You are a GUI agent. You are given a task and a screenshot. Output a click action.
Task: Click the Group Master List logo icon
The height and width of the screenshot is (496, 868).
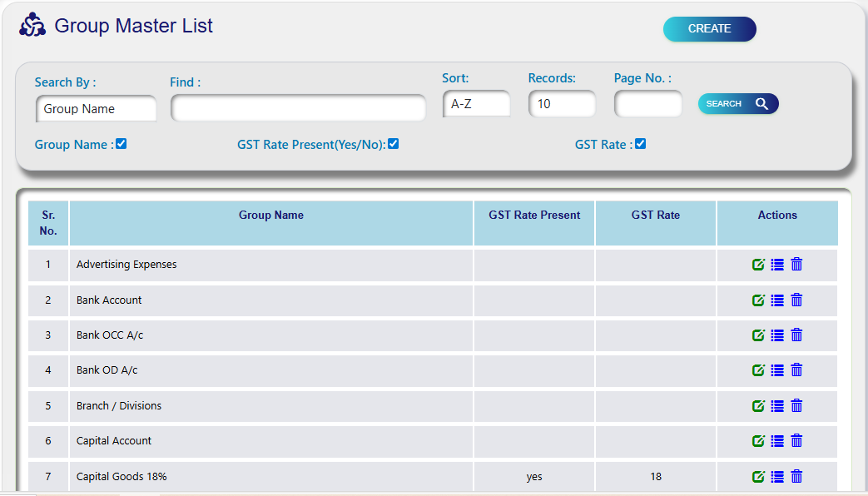click(x=32, y=26)
